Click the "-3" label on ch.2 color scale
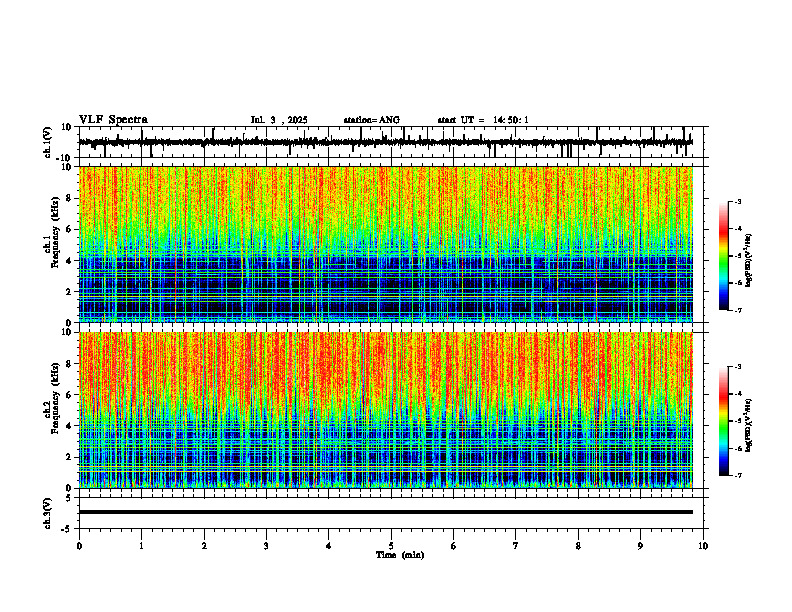This screenshot has height=612, width=792. pyautogui.click(x=738, y=367)
